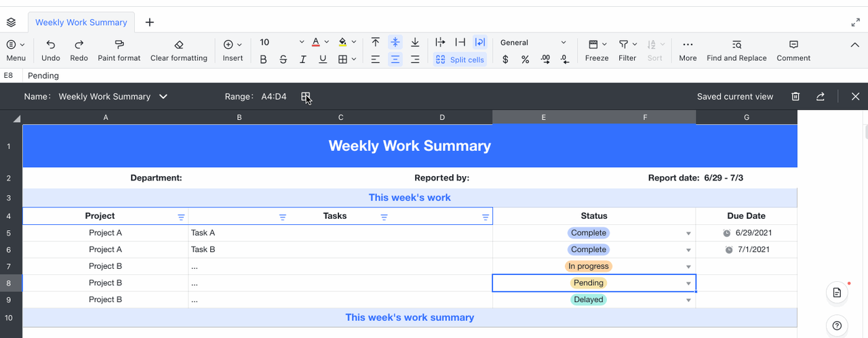
Task: Click the currency format dollar icon
Action: pos(505,60)
